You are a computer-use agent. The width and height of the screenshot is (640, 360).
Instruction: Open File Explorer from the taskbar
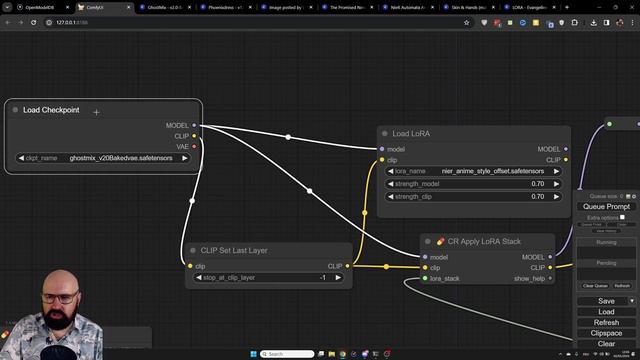[331, 354]
